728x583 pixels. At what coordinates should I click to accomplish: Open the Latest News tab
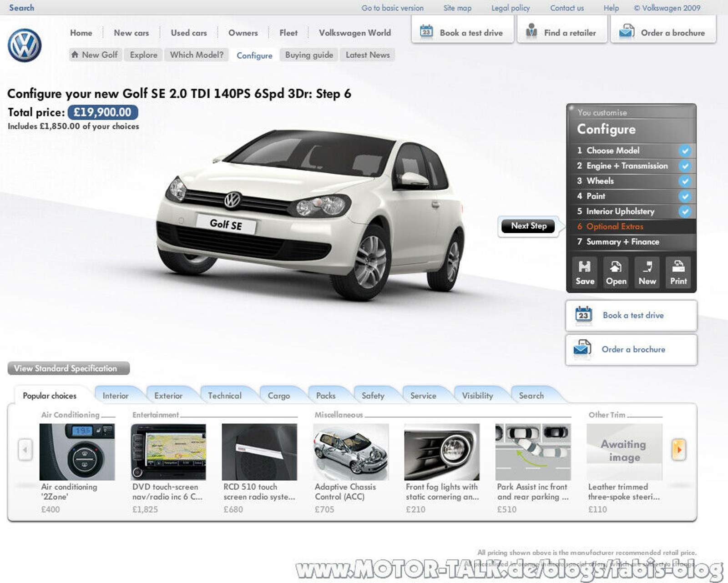pos(368,55)
